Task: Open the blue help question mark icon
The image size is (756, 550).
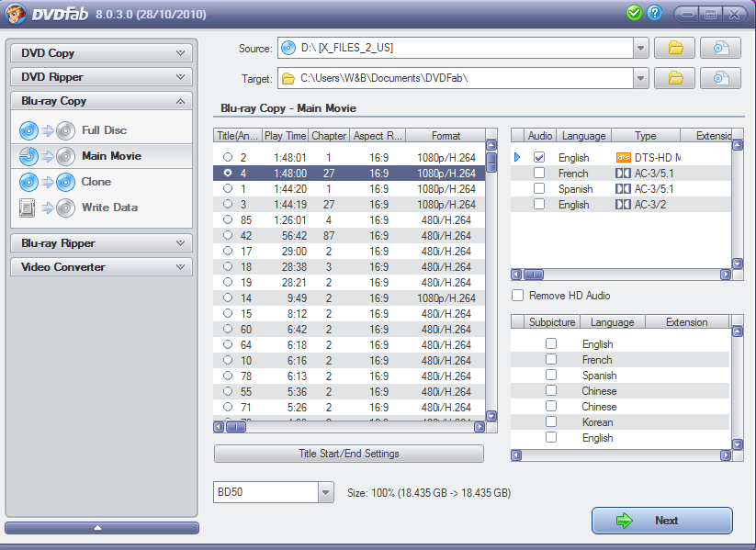Action: click(654, 13)
